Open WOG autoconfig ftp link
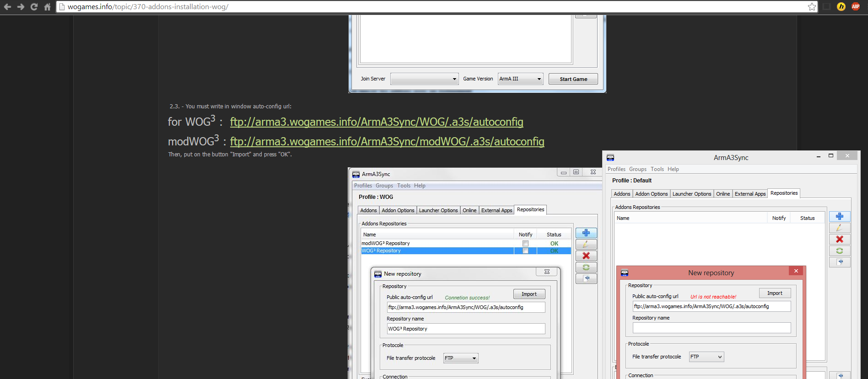This screenshot has width=868, height=379. click(x=377, y=122)
